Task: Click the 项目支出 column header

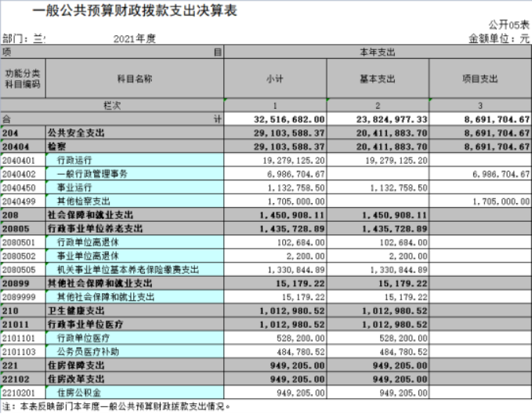Action: tap(480, 78)
